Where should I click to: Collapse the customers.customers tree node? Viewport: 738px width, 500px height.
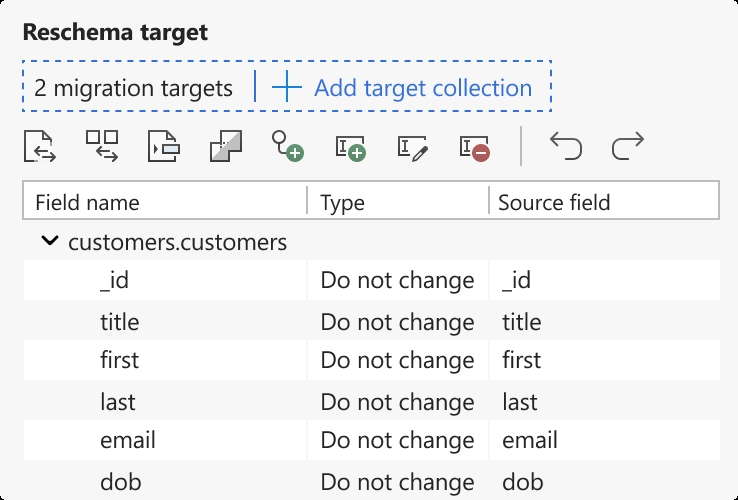click(49, 241)
